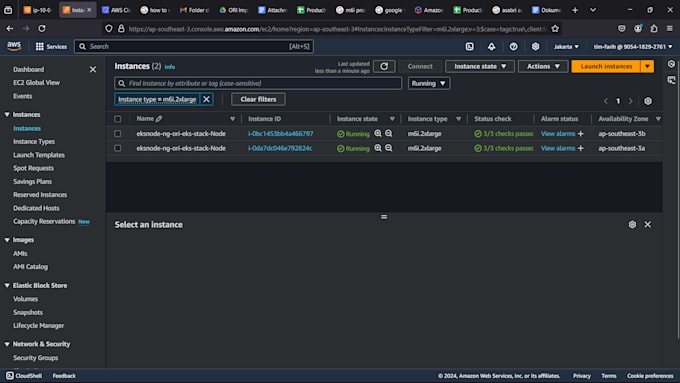The height and width of the screenshot is (383, 680).
Task: Click the Launch instances button
Action: [606, 66]
